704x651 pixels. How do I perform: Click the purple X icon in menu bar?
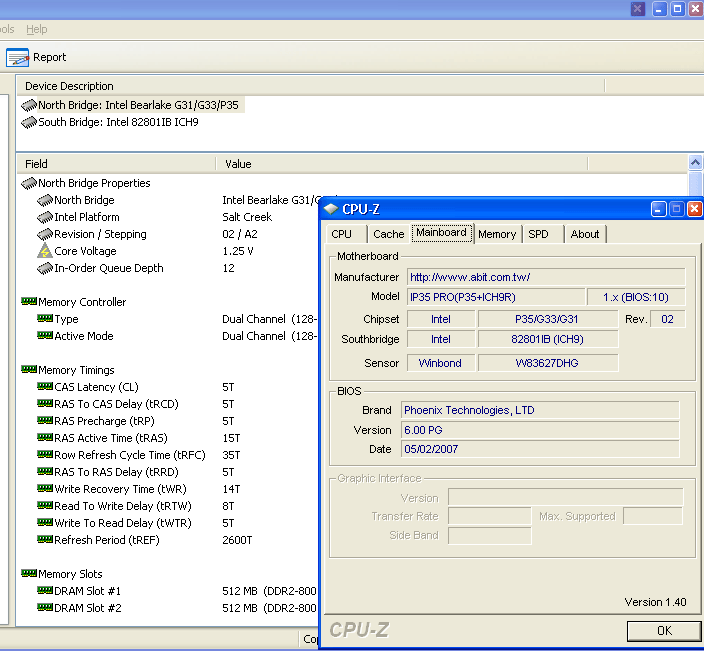coord(638,9)
